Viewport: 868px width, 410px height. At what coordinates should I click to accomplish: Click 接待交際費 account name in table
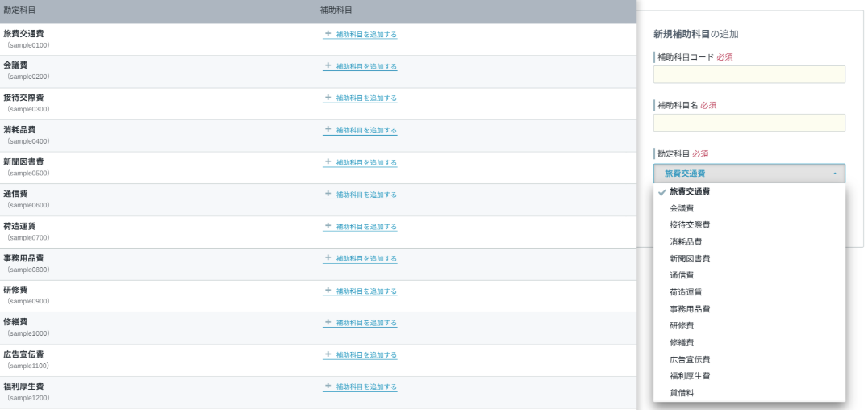[x=23, y=98]
